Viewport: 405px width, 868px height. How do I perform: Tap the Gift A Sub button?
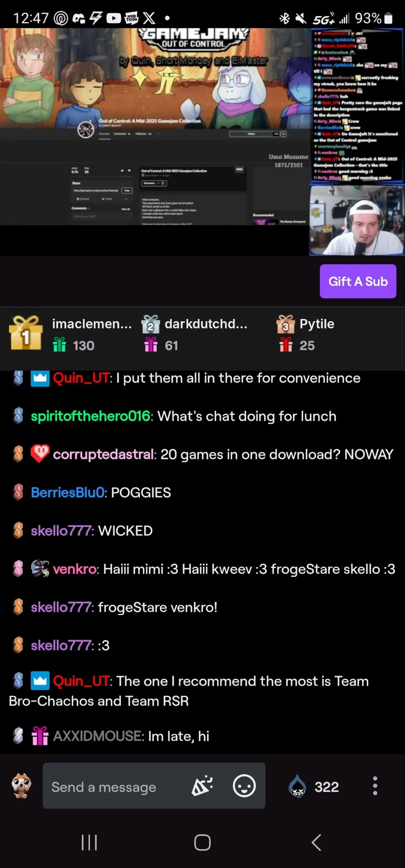click(358, 281)
